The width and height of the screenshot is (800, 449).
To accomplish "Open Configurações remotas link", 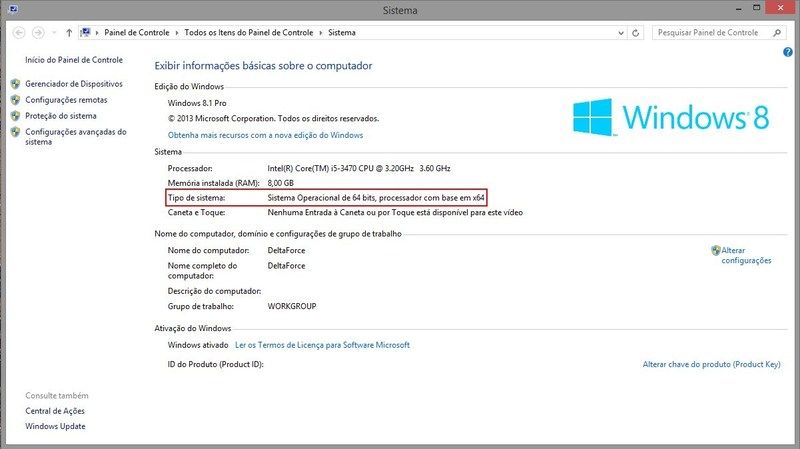I will (66, 100).
